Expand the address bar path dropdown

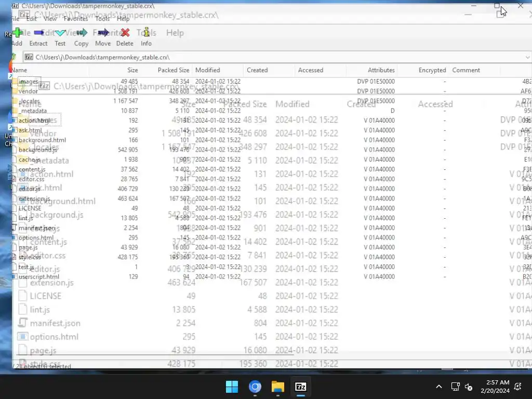(x=528, y=57)
